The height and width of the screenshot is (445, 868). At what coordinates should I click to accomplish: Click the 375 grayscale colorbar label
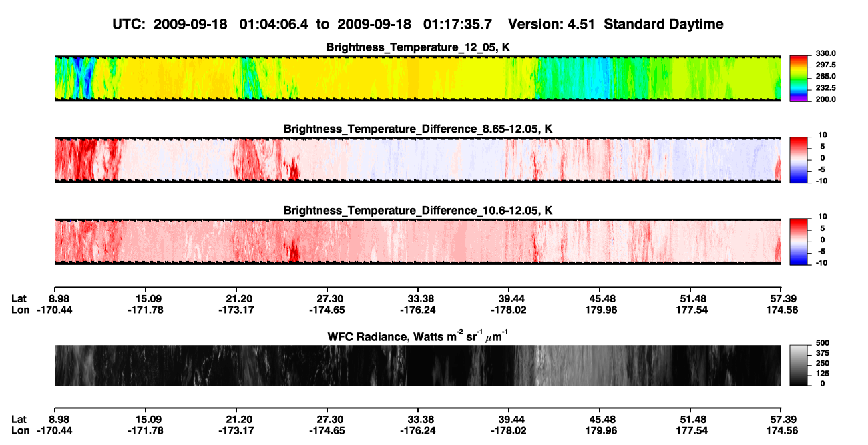tap(823, 353)
